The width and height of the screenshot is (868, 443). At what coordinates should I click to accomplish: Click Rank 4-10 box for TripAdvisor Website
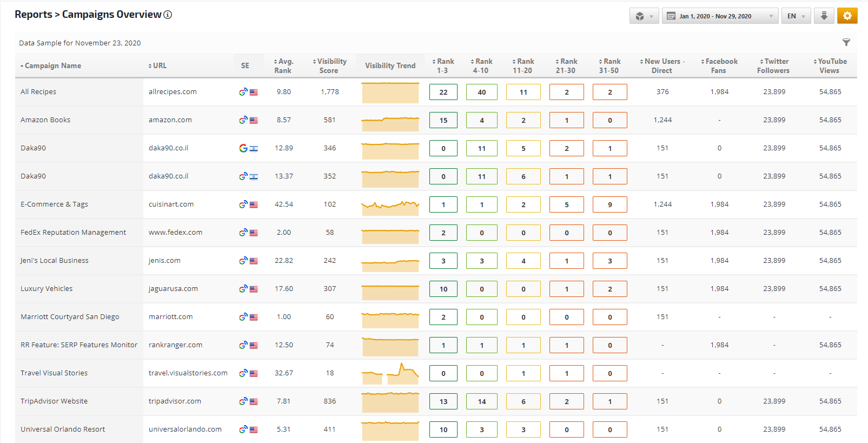pos(481,401)
